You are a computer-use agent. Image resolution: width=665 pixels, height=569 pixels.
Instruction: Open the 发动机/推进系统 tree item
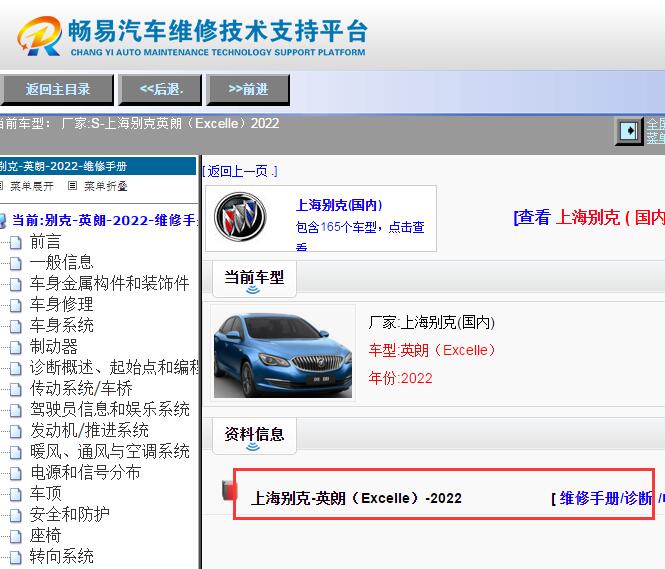[x=89, y=430]
